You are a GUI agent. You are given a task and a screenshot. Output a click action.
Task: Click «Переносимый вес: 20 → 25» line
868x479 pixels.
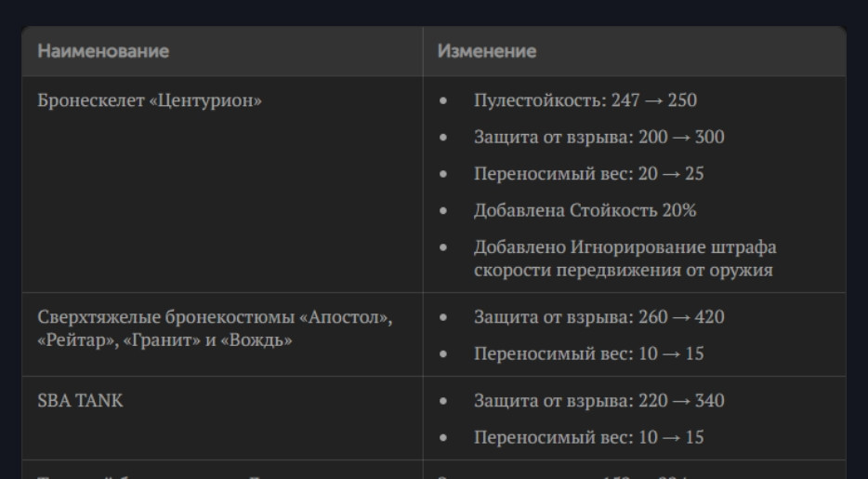pyautogui.click(x=588, y=174)
